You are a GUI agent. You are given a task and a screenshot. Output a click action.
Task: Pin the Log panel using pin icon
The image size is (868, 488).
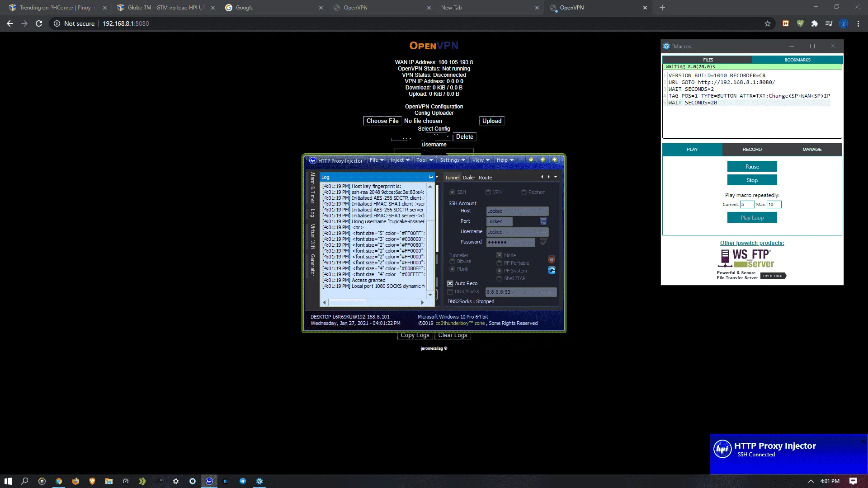click(x=430, y=177)
